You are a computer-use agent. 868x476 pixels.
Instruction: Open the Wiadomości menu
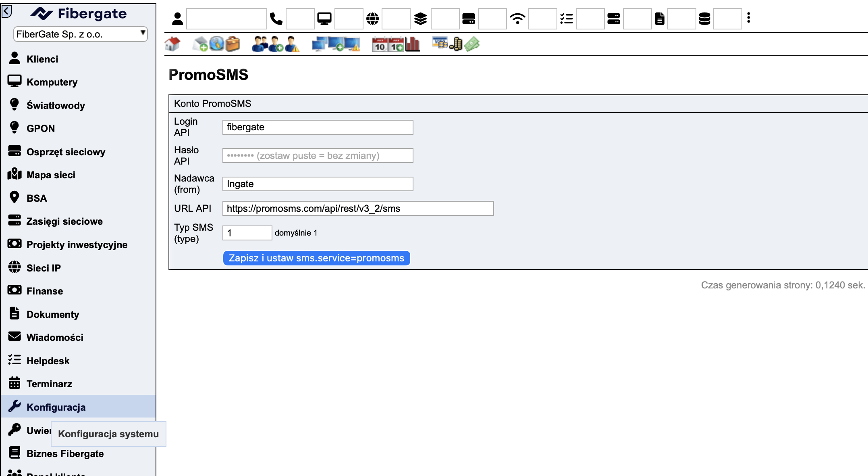pos(78,337)
